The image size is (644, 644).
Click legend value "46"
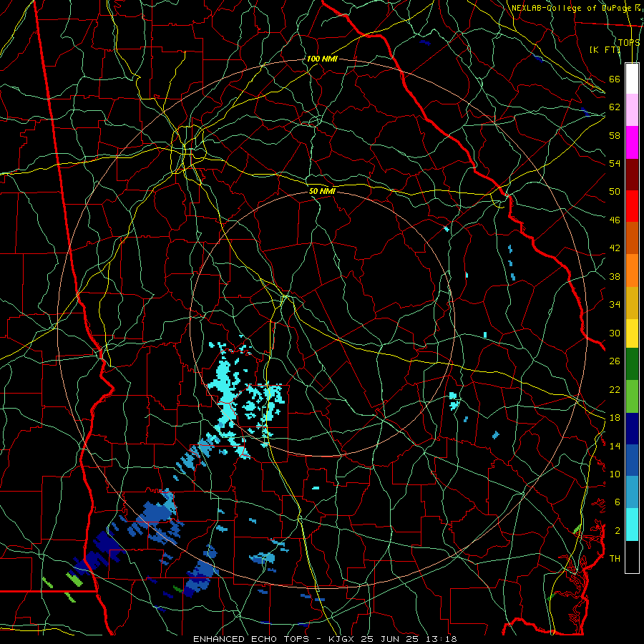point(615,220)
